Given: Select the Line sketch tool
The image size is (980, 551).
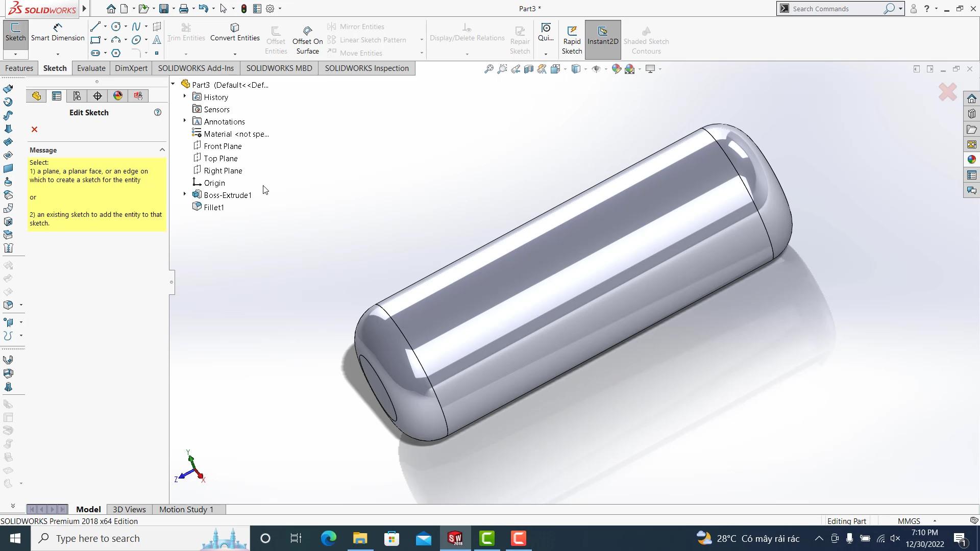Looking at the screenshot, I should coord(95,27).
